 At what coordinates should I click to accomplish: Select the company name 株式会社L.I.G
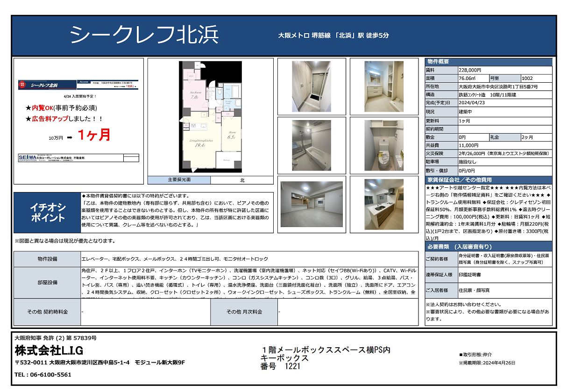pyautogui.click(x=49, y=350)
